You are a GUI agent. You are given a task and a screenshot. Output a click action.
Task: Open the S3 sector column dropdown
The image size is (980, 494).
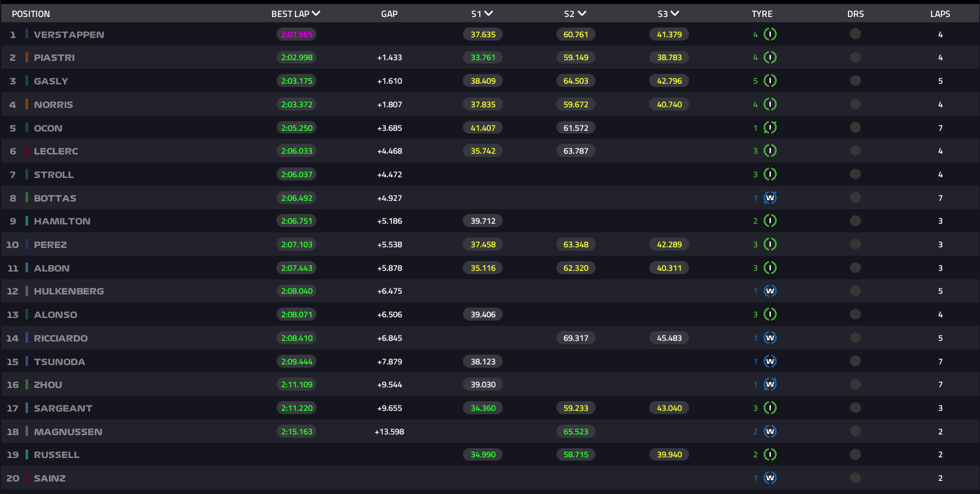(675, 14)
